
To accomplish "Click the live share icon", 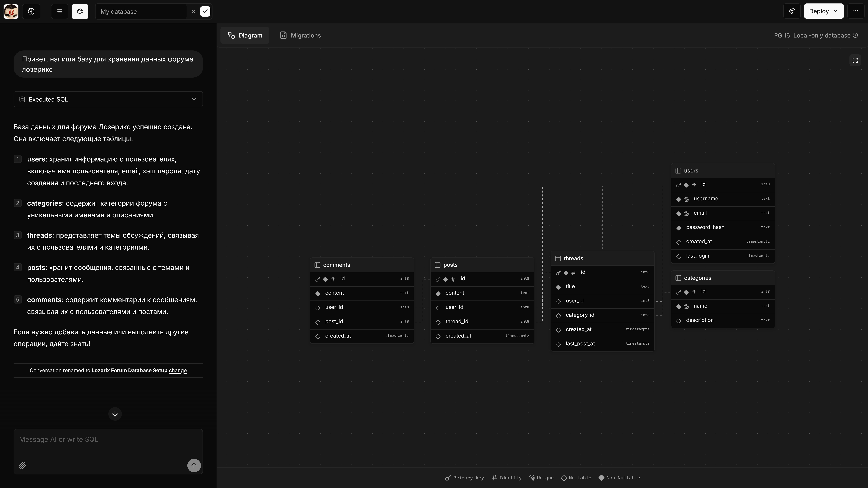I will 792,11.
